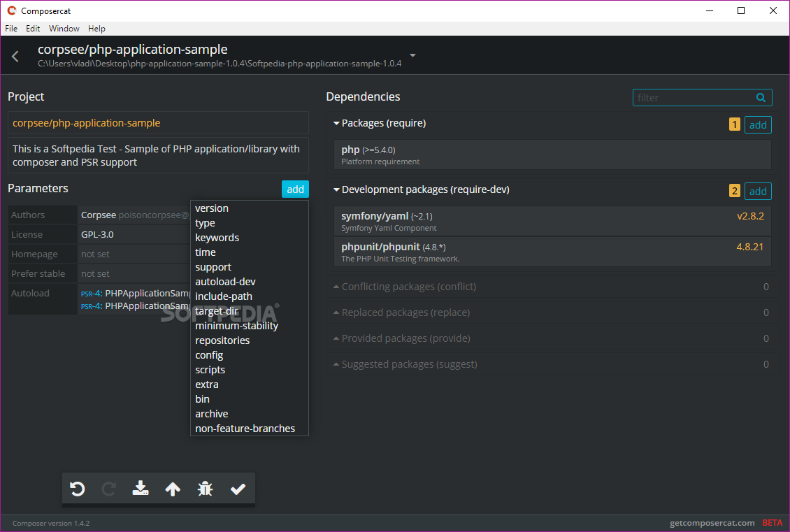Screen dimensions: 790x532
Task: Click the Homepage 'not set' value
Action: (95, 254)
